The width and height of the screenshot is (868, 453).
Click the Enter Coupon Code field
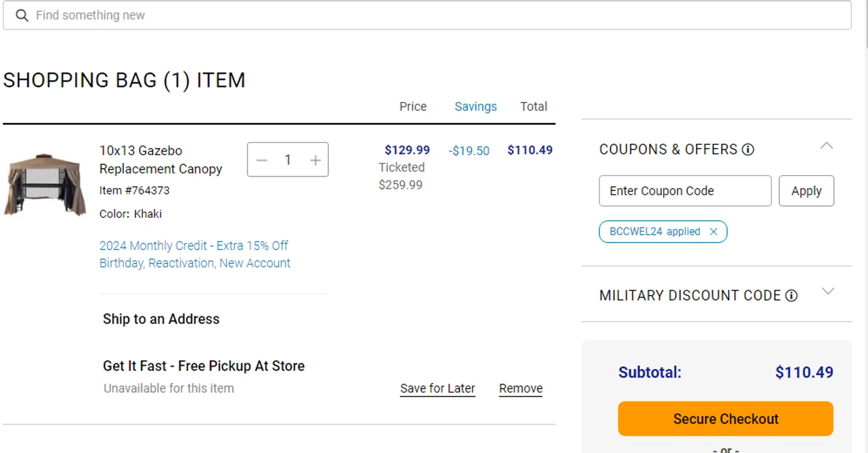[685, 191]
